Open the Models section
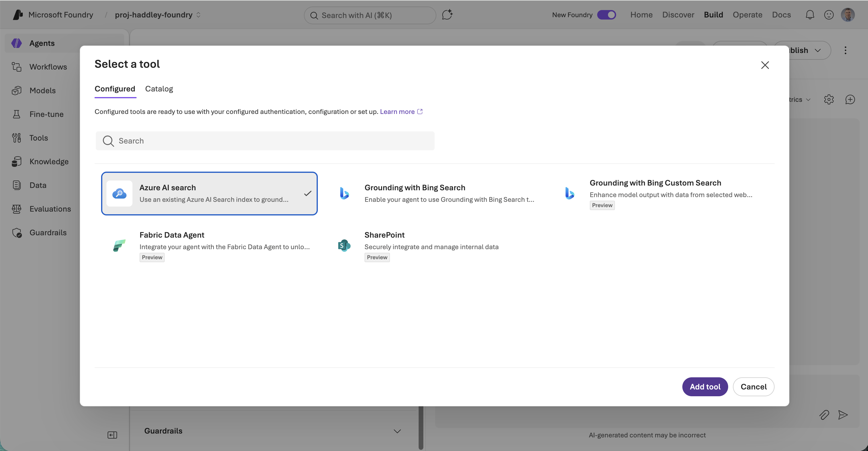This screenshot has width=868, height=451. [x=43, y=90]
